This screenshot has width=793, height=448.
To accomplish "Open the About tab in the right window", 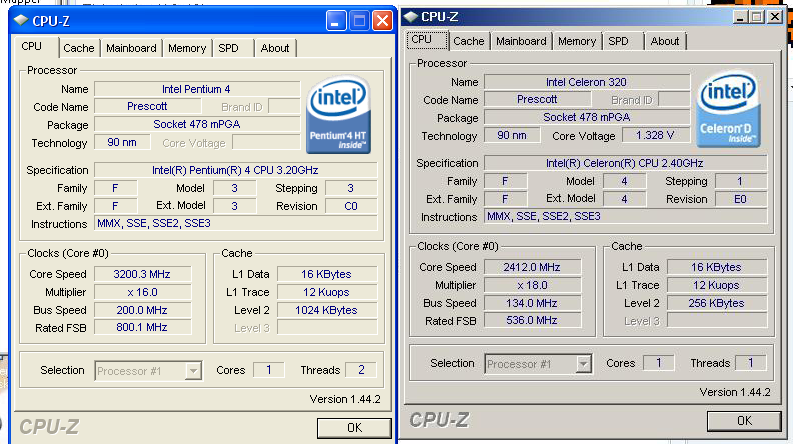I will tap(665, 41).
